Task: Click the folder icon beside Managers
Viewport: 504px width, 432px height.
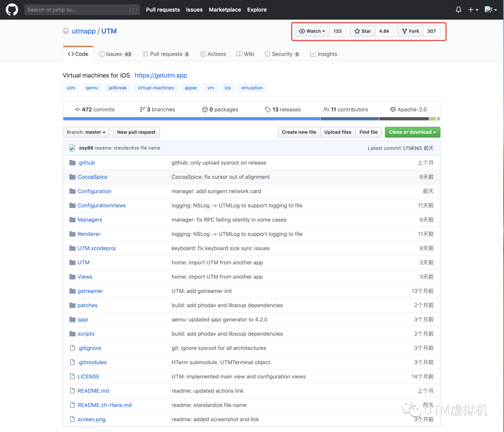Action: pos(72,220)
